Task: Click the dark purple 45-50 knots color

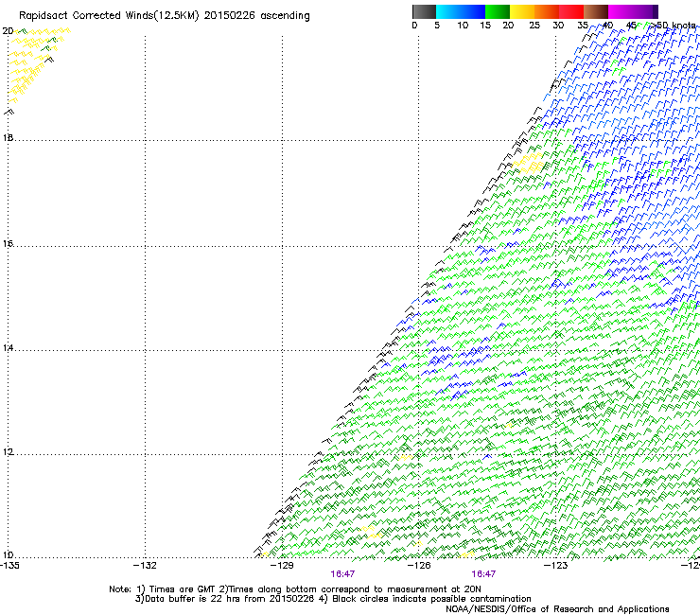Action: (645, 11)
